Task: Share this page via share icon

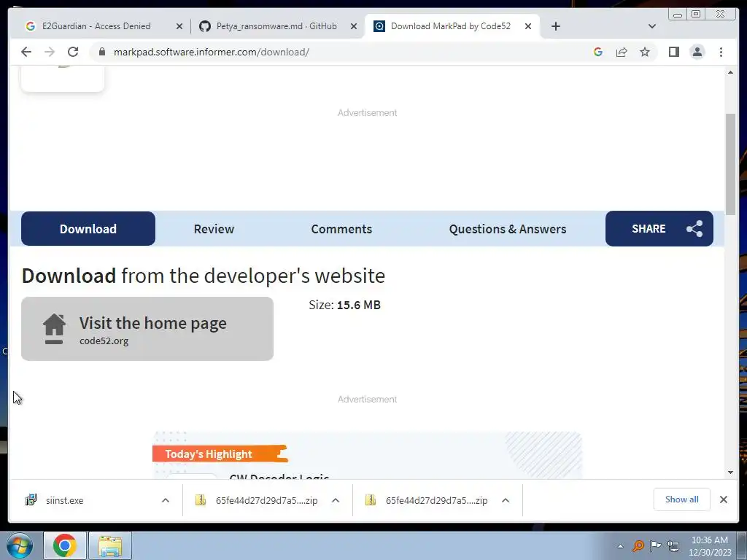Action: (622, 52)
